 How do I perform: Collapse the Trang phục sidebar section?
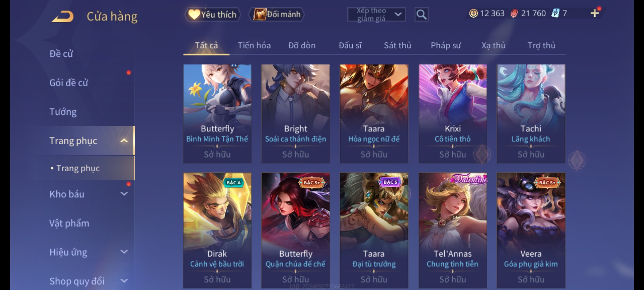124,140
